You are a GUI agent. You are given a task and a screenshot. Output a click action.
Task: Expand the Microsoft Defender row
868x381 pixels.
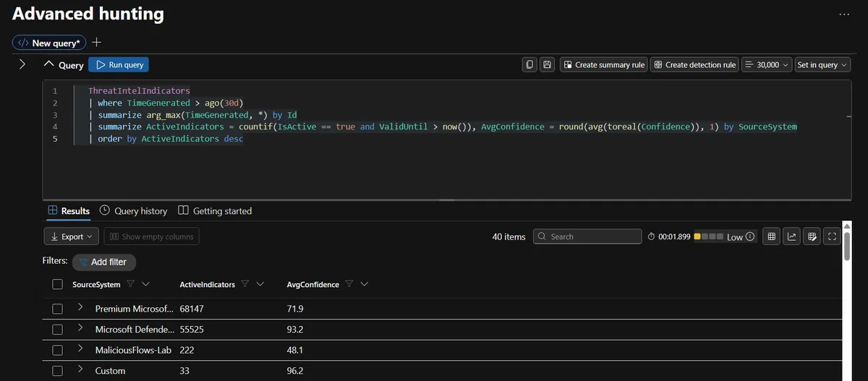tap(80, 329)
